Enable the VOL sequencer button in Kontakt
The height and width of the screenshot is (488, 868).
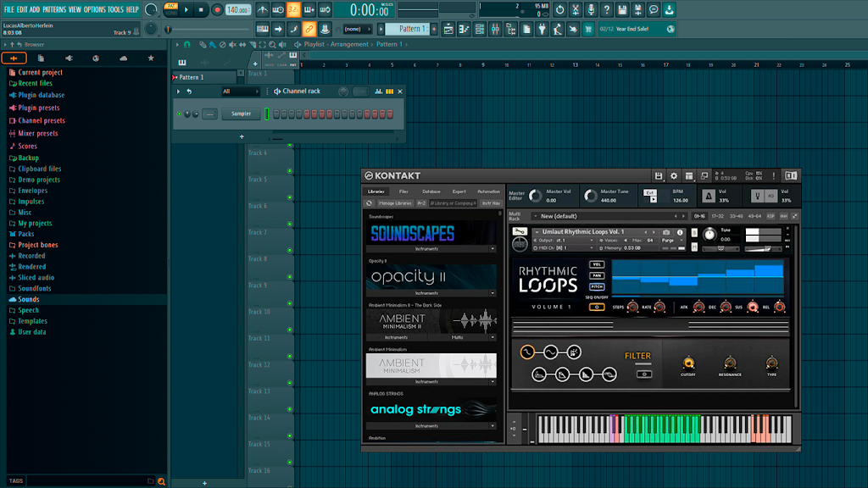(597, 264)
